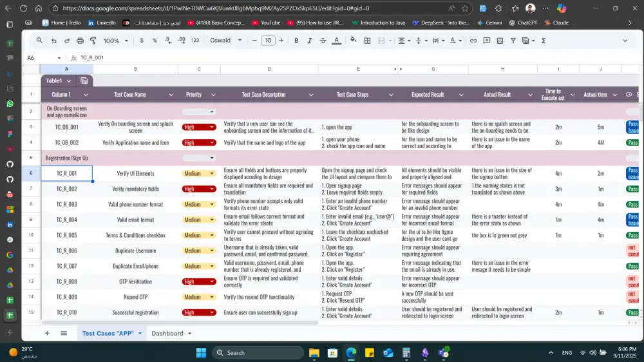
Task: Redo the last action
Action: coord(66,41)
